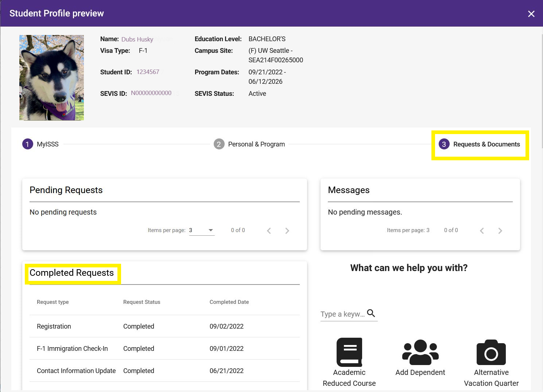Close the Student Profile preview dialog
Viewport: 543px width, 392px height.
(531, 14)
